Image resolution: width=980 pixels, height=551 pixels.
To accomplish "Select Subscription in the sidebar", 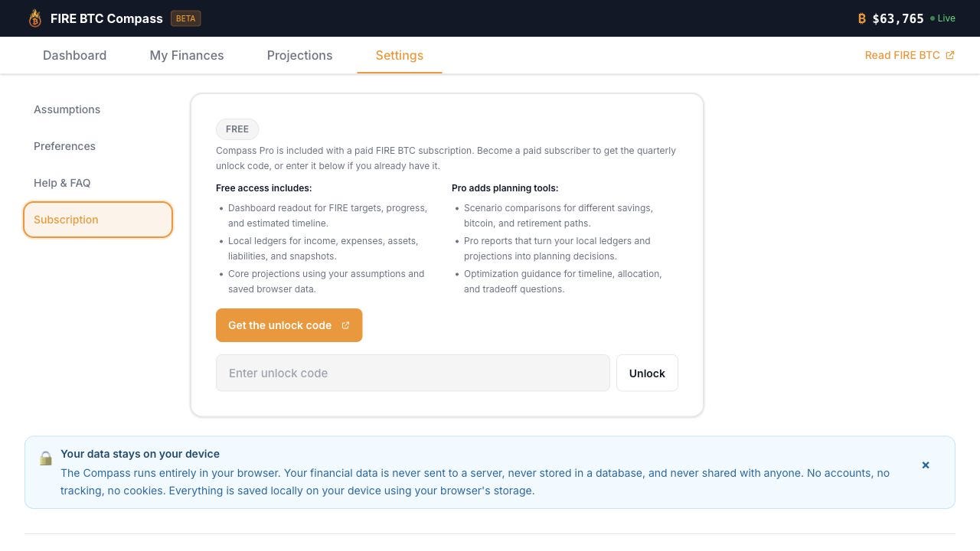I will (x=98, y=220).
